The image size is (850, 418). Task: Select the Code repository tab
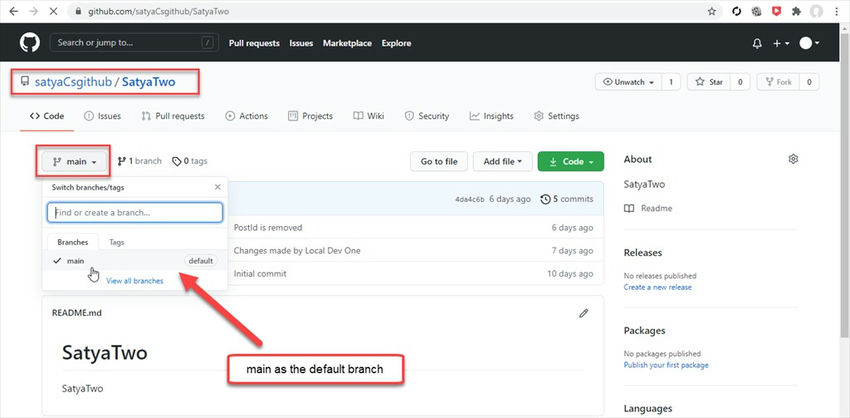pos(47,116)
